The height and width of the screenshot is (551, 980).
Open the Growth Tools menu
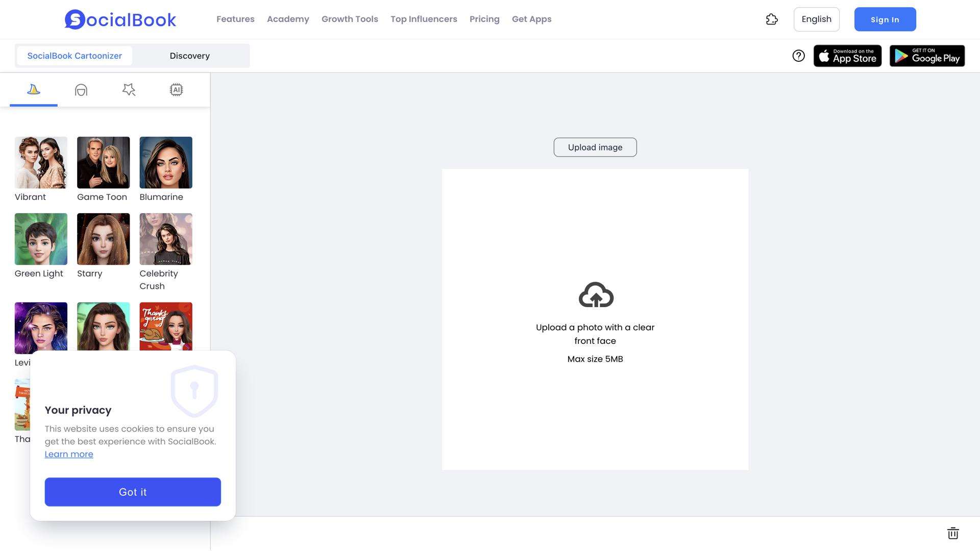click(350, 19)
